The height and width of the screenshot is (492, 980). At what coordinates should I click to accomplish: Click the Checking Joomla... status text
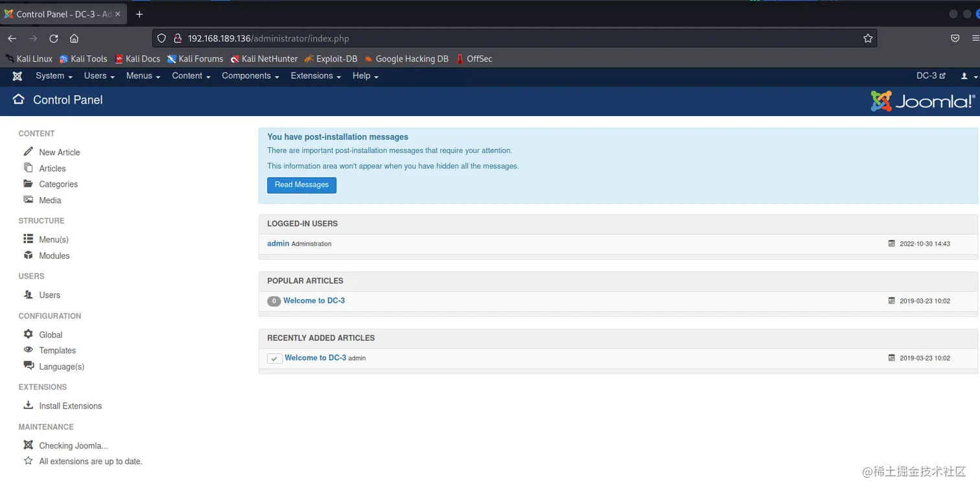[73, 446]
